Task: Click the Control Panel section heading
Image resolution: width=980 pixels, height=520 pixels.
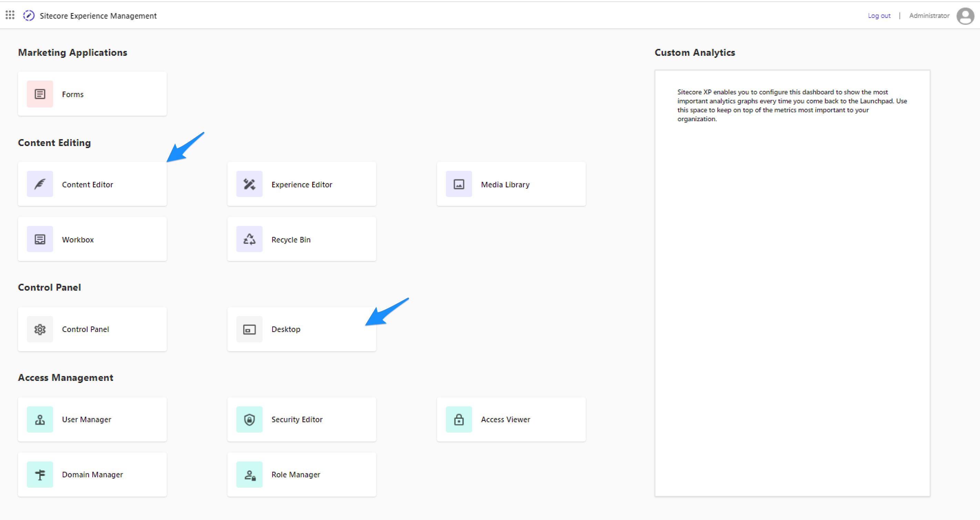Action: click(50, 287)
